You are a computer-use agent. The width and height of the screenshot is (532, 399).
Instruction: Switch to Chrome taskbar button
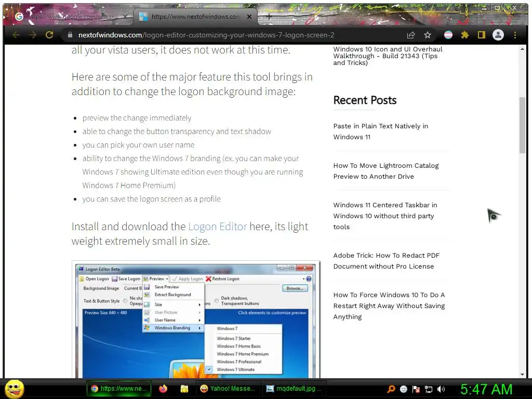[118, 389]
